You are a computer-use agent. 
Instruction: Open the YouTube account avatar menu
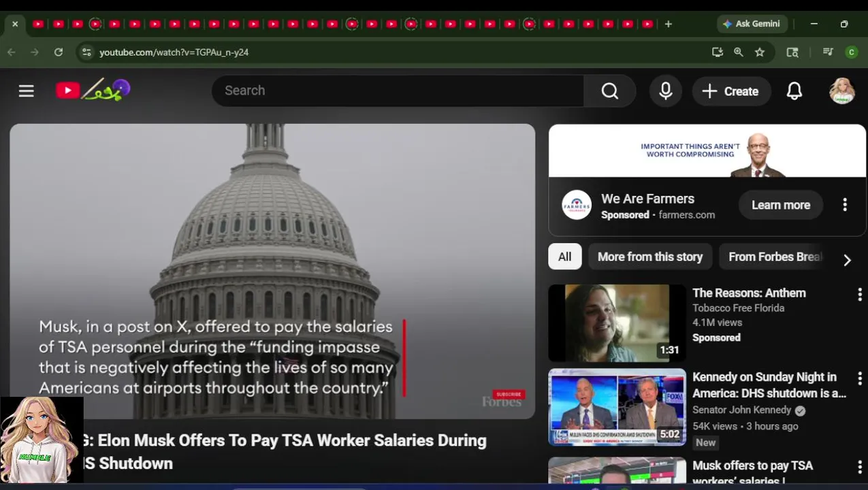tap(842, 91)
